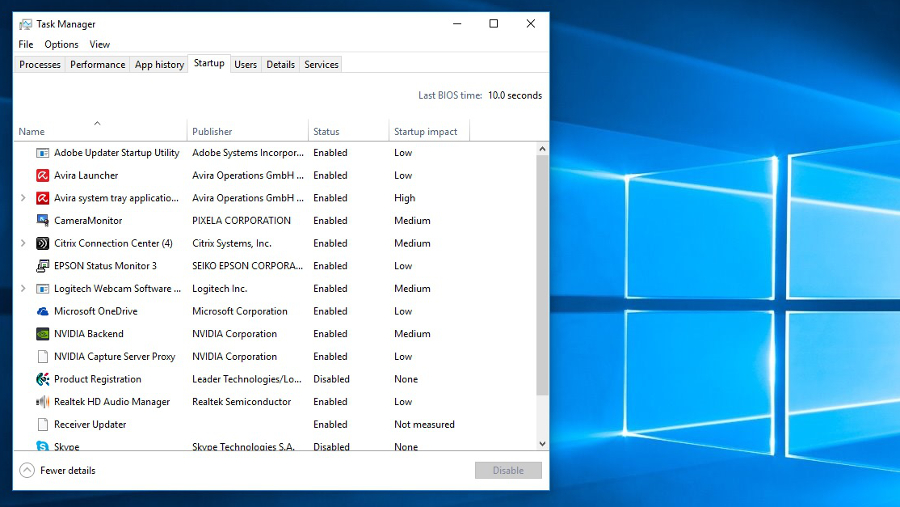Open the View menu

(x=99, y=44)
